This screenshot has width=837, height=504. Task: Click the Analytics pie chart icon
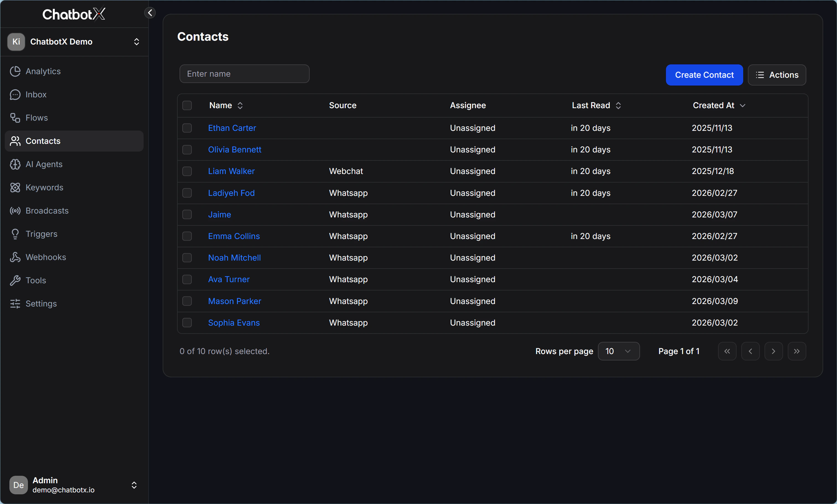tap(15, 71)
